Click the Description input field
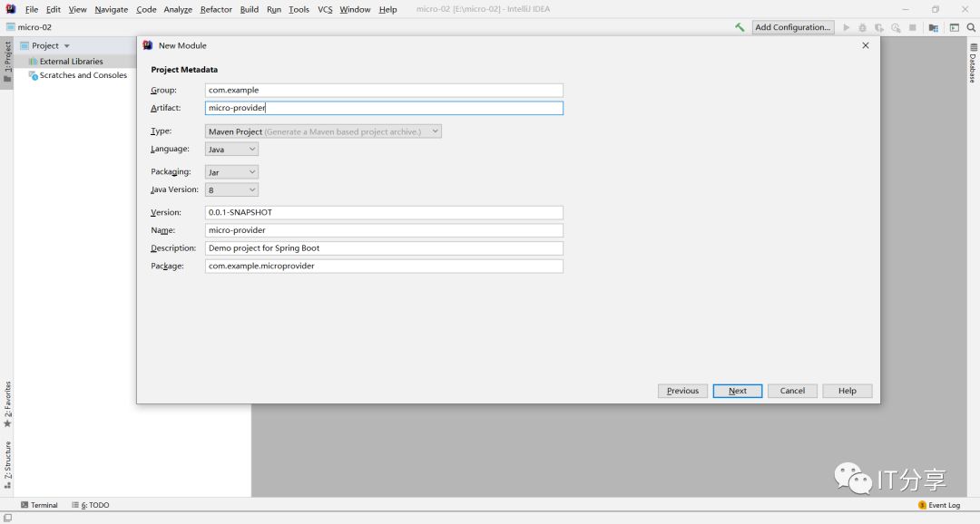The height and width of the screenshot is (524, 980). pos(384,247)
